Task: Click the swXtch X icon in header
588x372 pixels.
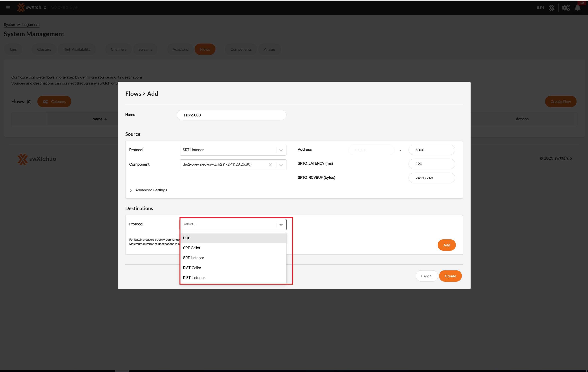Action: [552, 8]
